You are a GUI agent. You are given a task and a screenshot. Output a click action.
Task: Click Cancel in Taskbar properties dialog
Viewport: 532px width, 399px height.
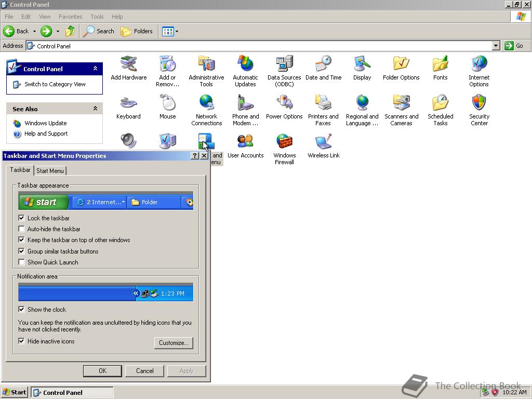[x=144, y=371]
